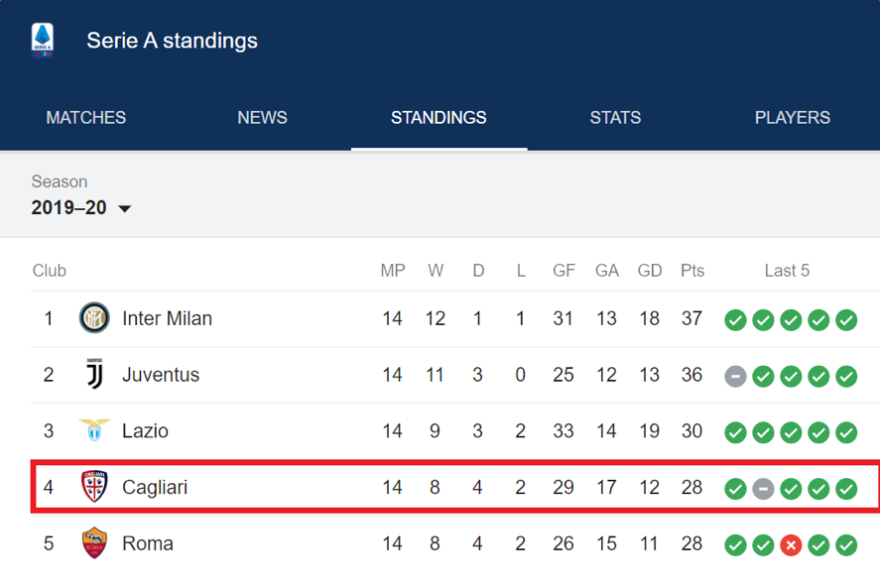Viewport: 880px width, 588px height.
Task: Open the News tab
Action: pyautogui.click(x=262, y=117)
